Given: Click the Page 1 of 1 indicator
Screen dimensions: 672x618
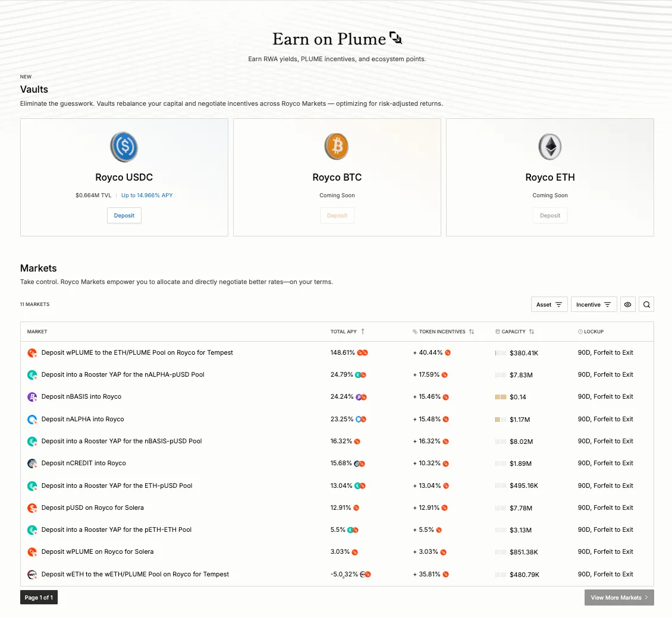Looking at the screenshot, I should 39,597.
